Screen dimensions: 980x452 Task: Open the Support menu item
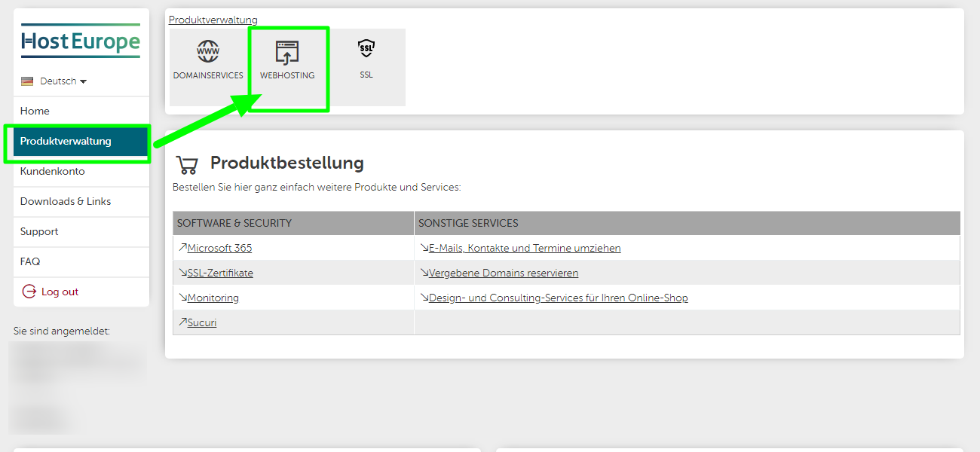(39, 231)
